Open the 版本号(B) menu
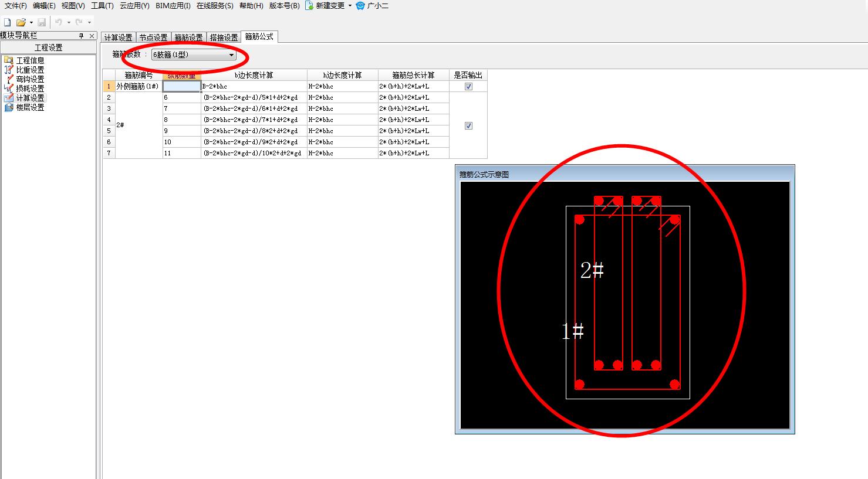 click(284, 5)
